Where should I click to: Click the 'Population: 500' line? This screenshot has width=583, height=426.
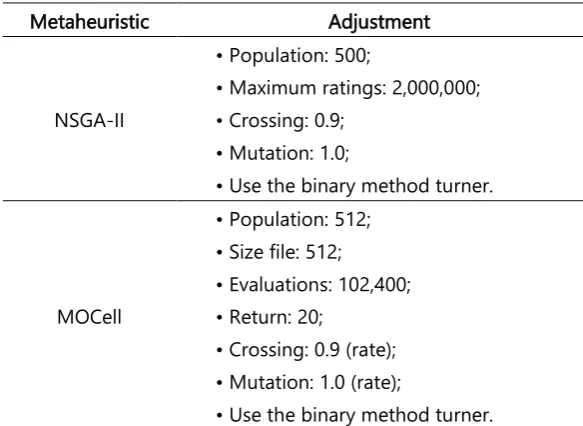click(300, 55)
